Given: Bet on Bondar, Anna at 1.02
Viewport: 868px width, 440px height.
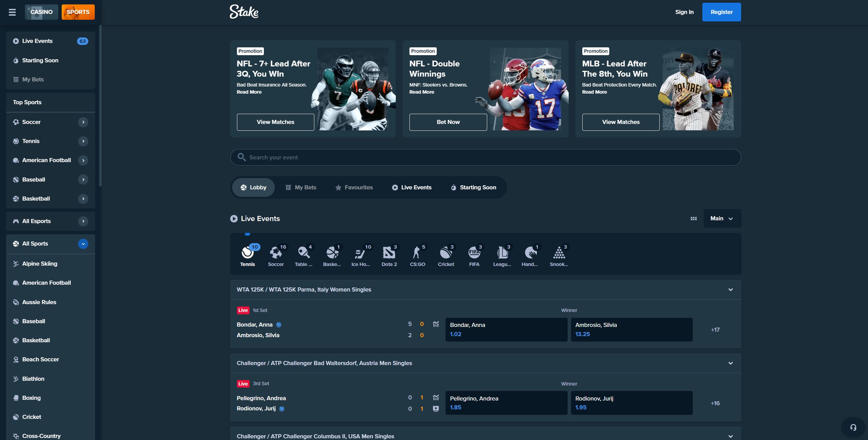Looking at the screenshot, I should pos(506,330).
